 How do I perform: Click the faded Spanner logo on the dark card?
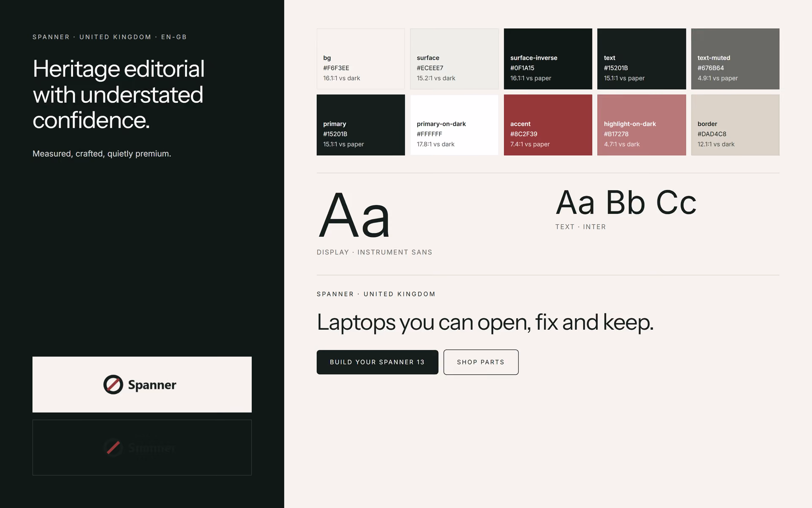pyautogui.click(x=140, y=447)
